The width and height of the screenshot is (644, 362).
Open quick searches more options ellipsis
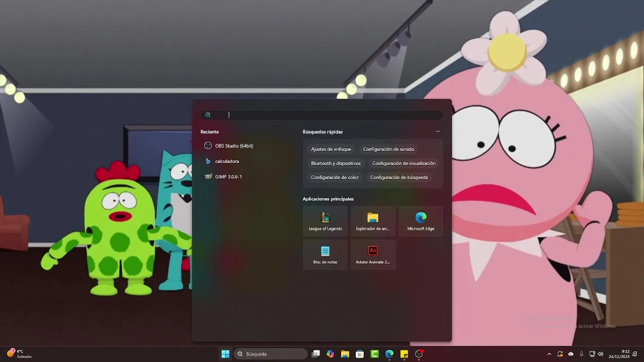438,132
